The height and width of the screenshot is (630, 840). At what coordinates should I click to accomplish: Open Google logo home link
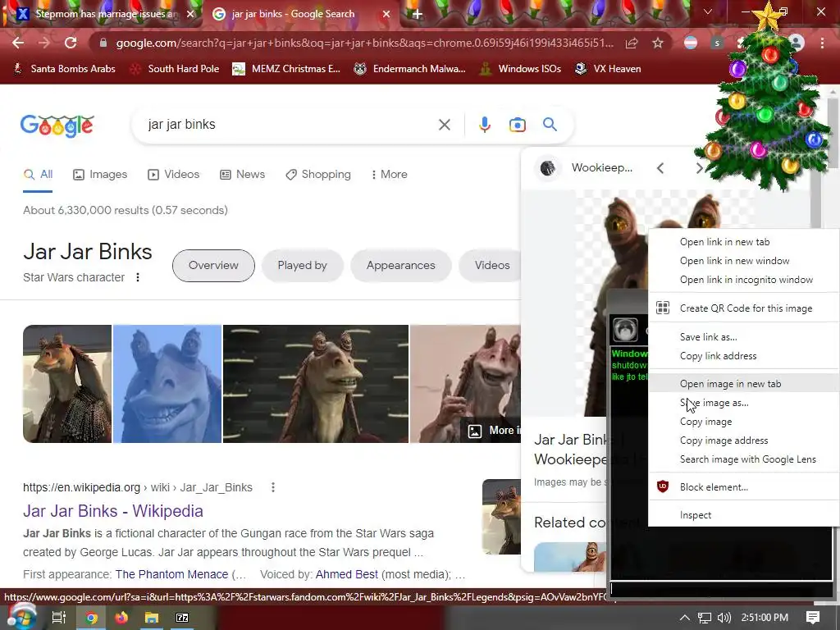click(57, 126)
